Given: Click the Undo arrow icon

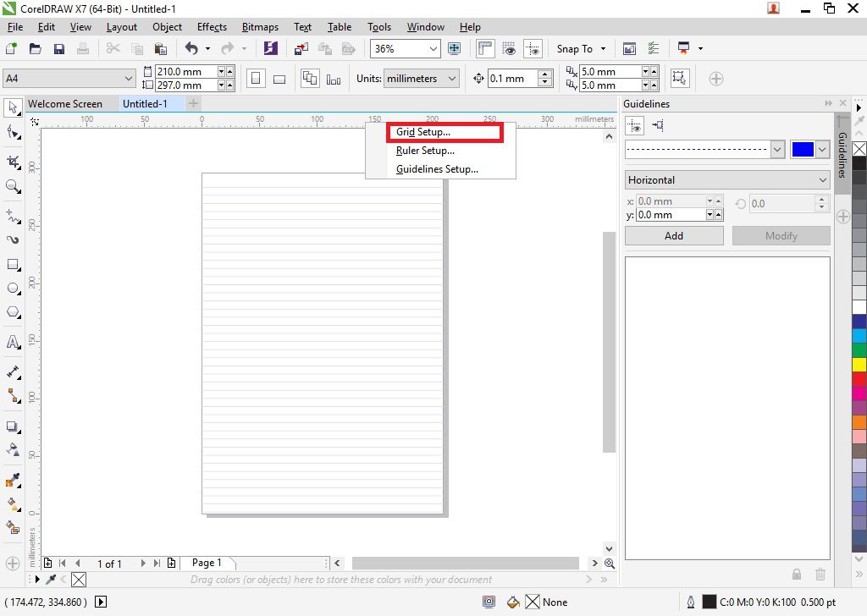Looking at the screenshot, I should pyautogui.click(x=191, y=48).
